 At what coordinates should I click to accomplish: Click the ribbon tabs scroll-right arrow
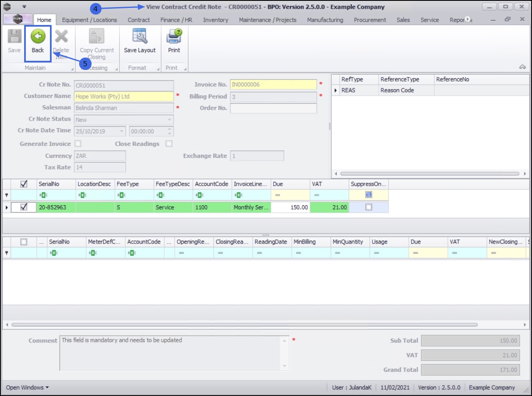tap(467, 19)
